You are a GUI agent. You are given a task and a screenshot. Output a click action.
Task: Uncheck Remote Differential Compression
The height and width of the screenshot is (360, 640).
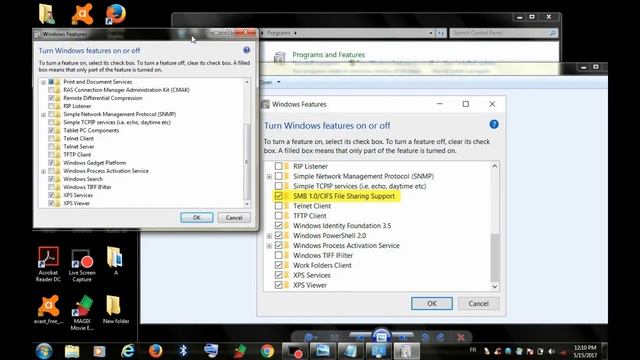tap(51, 98)
